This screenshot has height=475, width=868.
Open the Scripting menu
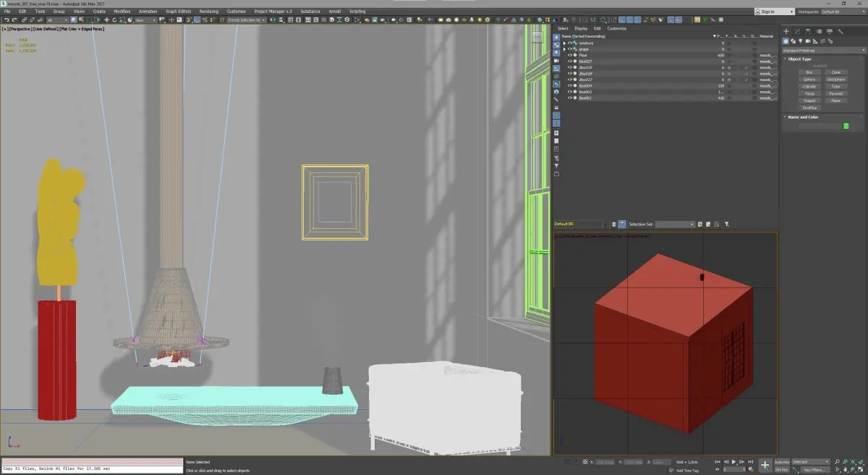tap(357, 12)
